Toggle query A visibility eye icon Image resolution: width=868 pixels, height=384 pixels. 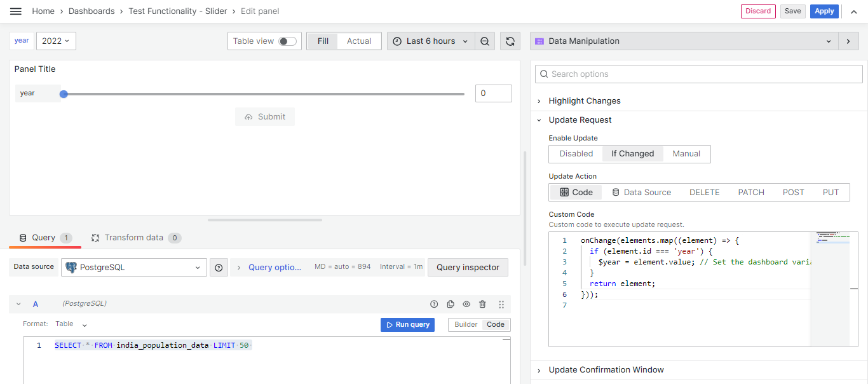(x=466, y=305)
